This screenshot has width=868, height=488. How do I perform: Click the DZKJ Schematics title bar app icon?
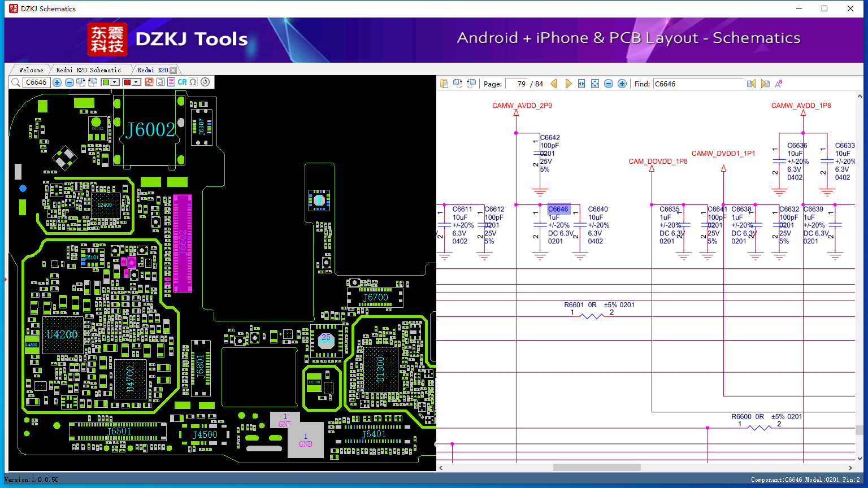(13, 8)
